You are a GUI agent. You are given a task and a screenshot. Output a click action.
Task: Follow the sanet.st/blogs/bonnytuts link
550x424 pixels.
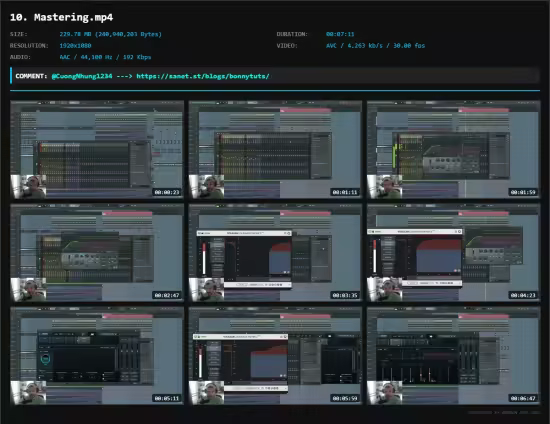tap(203, 76)
